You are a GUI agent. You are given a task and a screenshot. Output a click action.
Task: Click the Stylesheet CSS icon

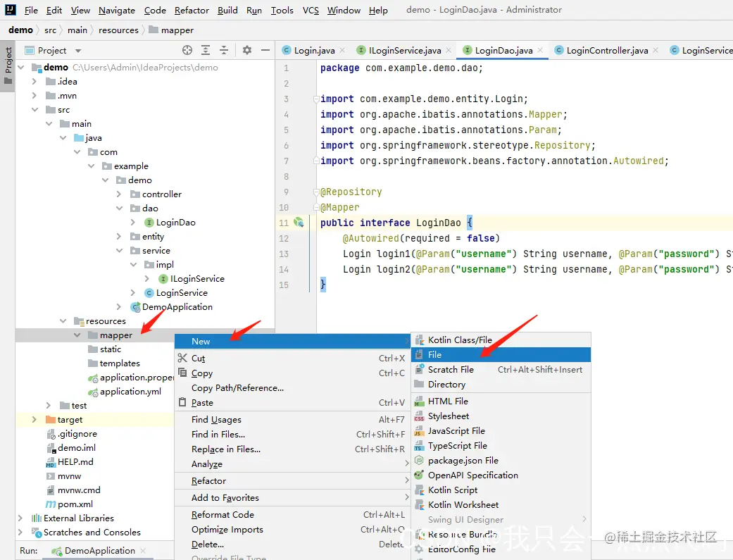click(420, 416)
